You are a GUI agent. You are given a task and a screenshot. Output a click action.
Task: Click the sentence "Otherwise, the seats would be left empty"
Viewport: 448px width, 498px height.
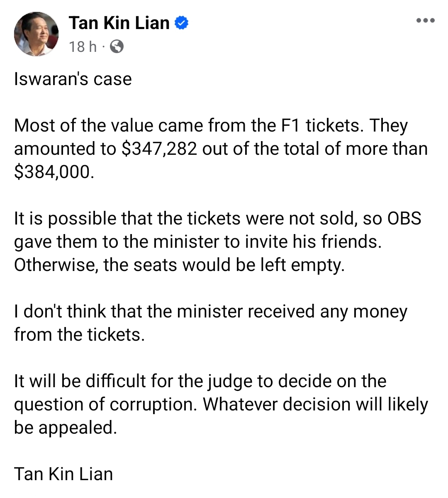(x=179, y=265)
